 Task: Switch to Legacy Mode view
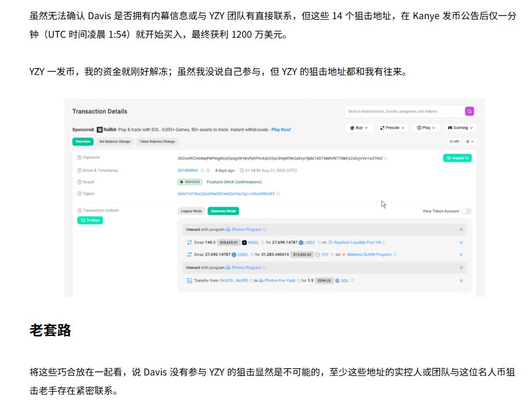191,211
